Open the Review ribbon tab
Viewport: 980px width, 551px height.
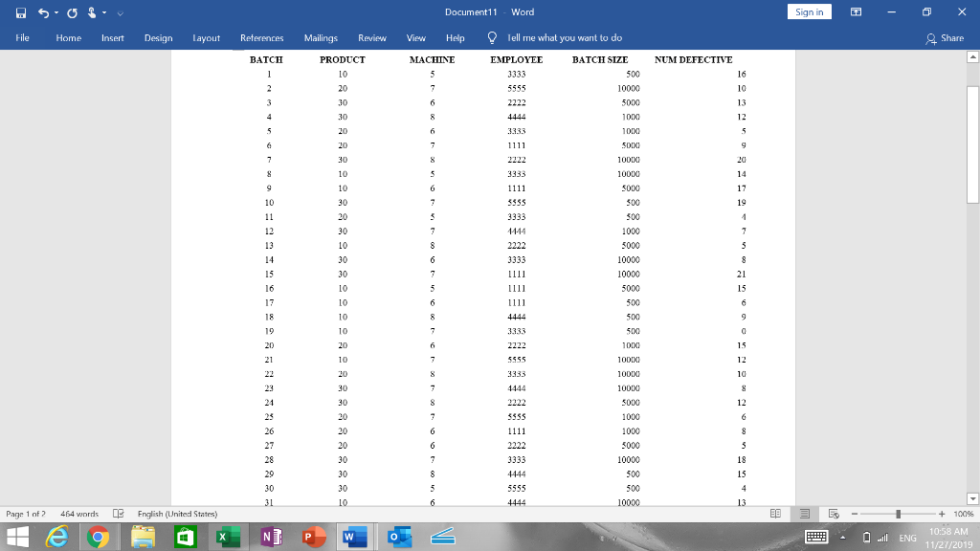click(372, 37)
